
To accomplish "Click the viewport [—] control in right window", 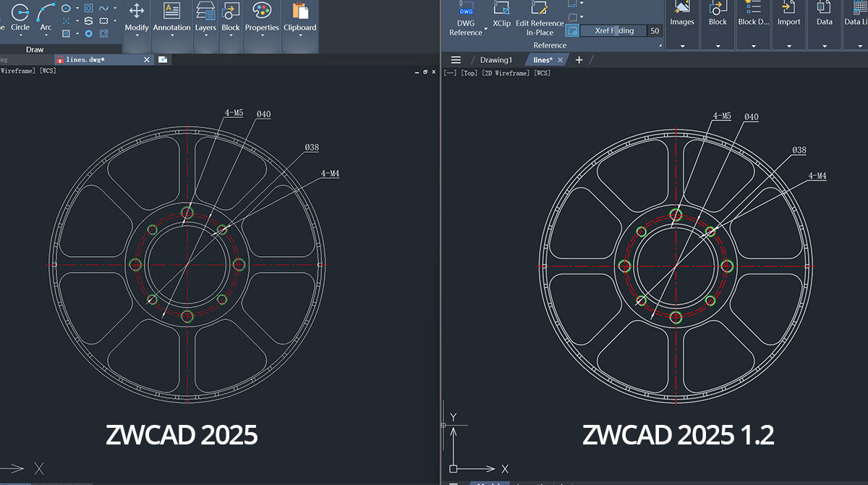I will coord(450,73).
